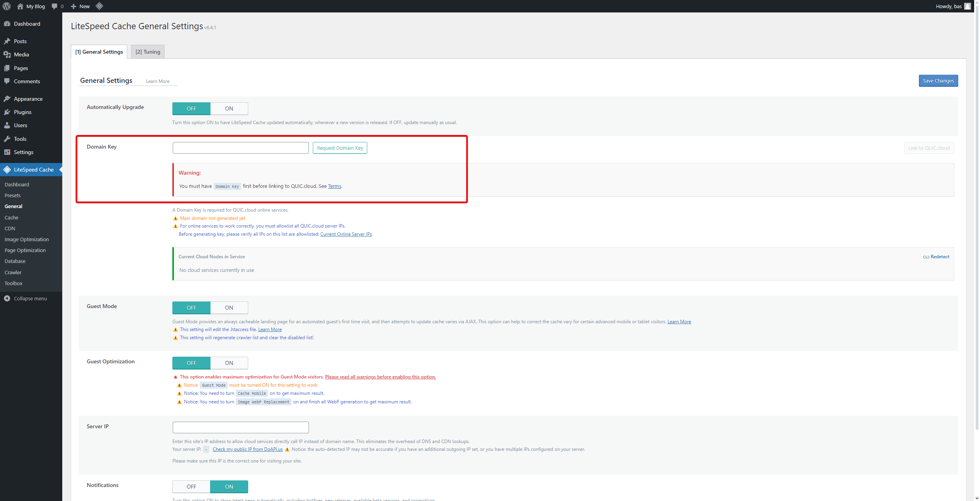Collapse the admin sidebar menu
980x501 pixels.
(26, 298)
